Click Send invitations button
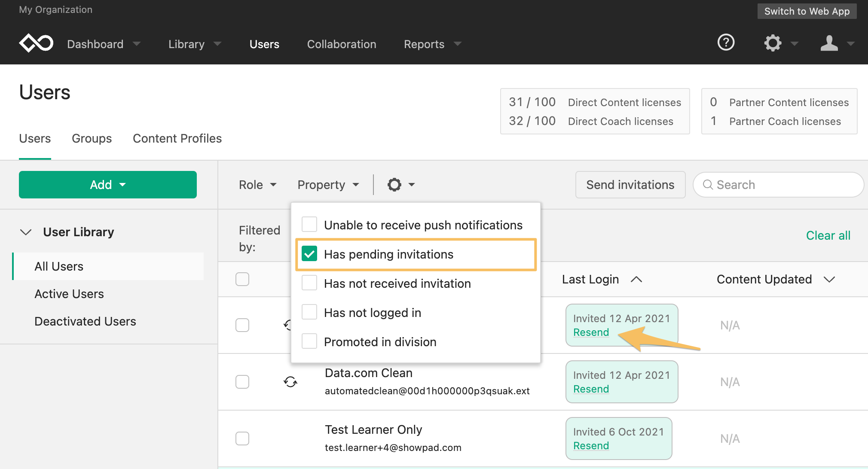The image size is (868, 469). [630, 185]
